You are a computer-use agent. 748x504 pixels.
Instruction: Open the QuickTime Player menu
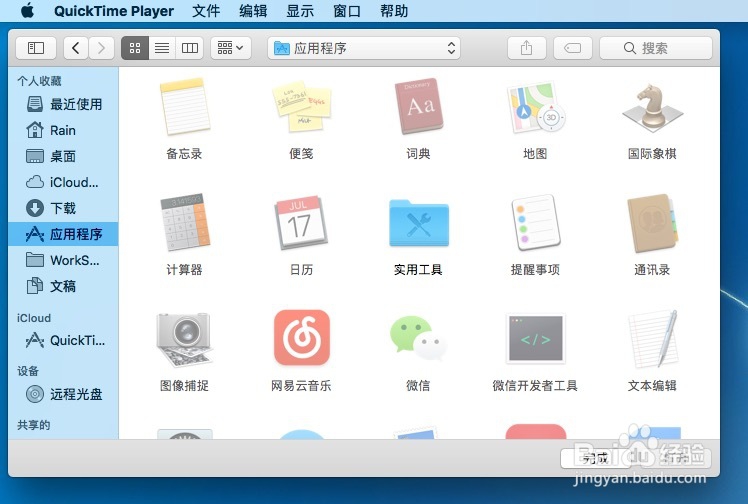pos(114,10)
